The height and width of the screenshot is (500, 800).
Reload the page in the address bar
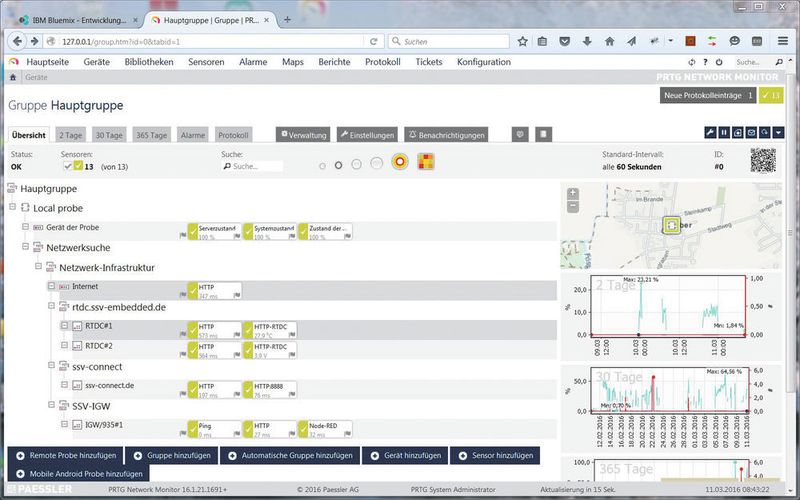tap(373, 41)
